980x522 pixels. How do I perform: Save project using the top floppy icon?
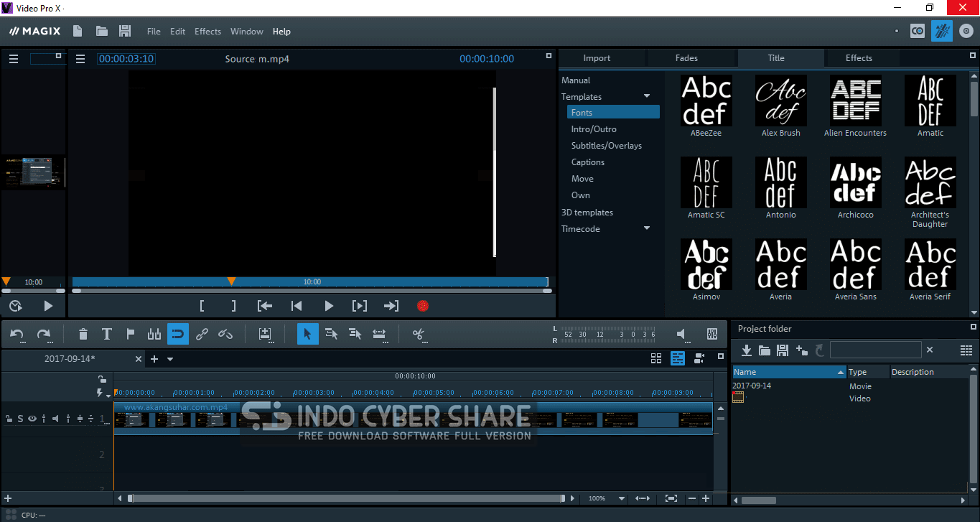click(x=125, y=31)
